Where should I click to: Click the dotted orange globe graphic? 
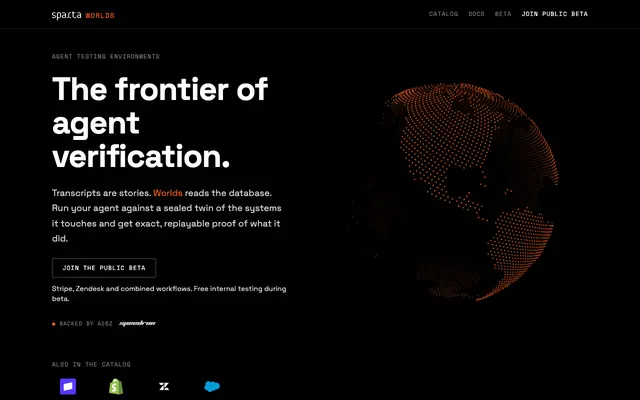(x=453, y=192)
